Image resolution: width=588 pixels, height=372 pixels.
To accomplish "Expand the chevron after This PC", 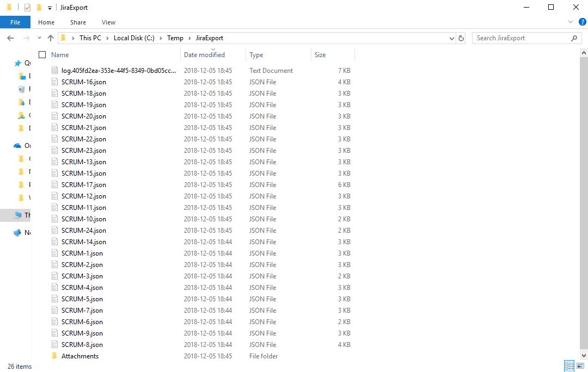I will tap(107, 38).
